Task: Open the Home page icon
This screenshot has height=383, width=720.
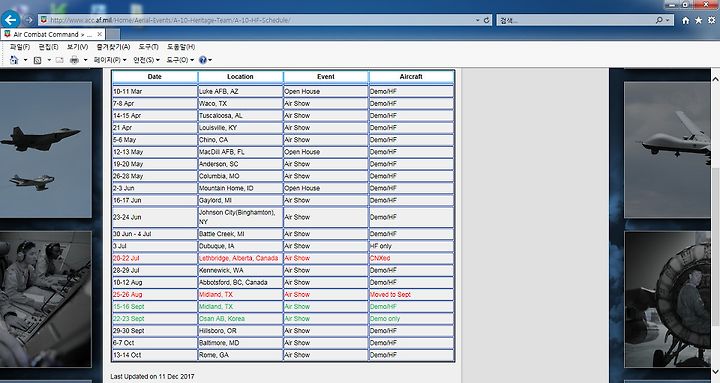Action: point(686,20)
